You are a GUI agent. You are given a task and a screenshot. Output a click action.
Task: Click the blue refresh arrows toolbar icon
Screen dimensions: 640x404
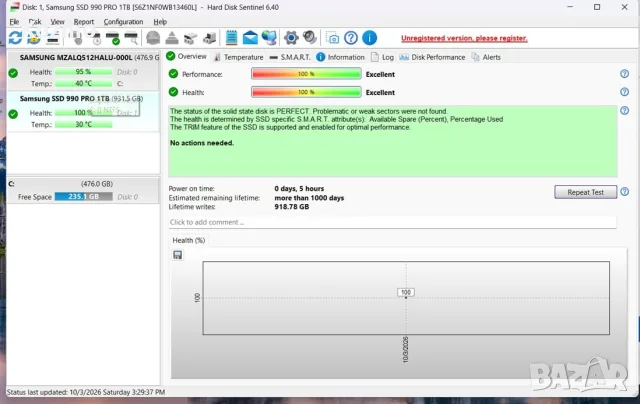pos(16,38)
